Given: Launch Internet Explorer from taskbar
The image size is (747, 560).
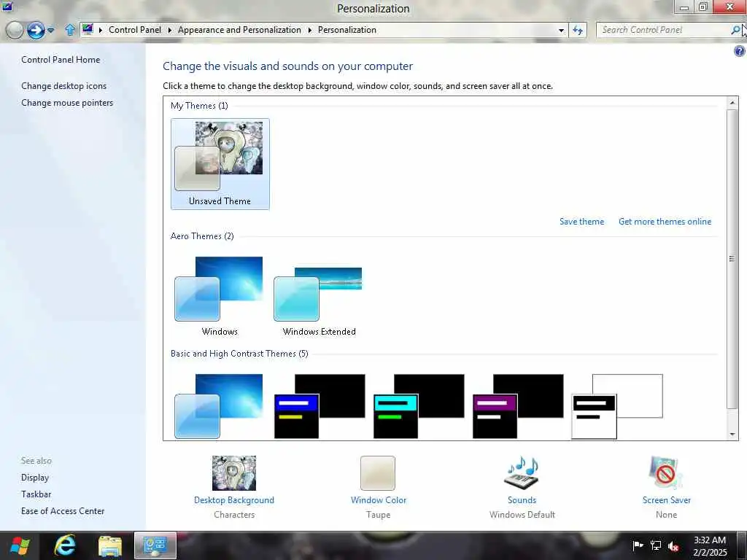Looking at the screenshot, I should pos(65,545).
